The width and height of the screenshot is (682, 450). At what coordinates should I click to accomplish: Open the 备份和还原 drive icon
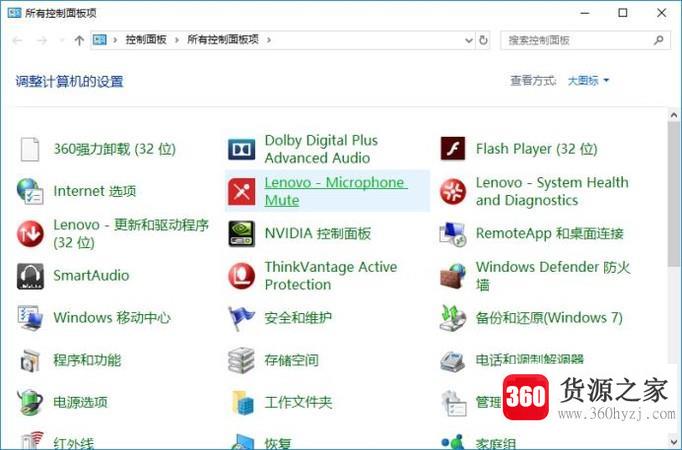(x=453, y=318)
